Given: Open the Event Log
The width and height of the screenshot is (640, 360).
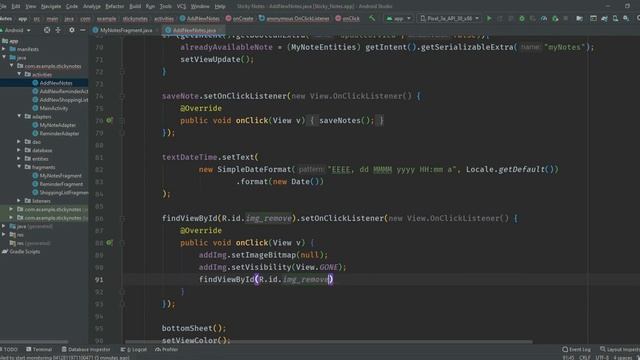Looking at the screenshot, I should (576, 349).
